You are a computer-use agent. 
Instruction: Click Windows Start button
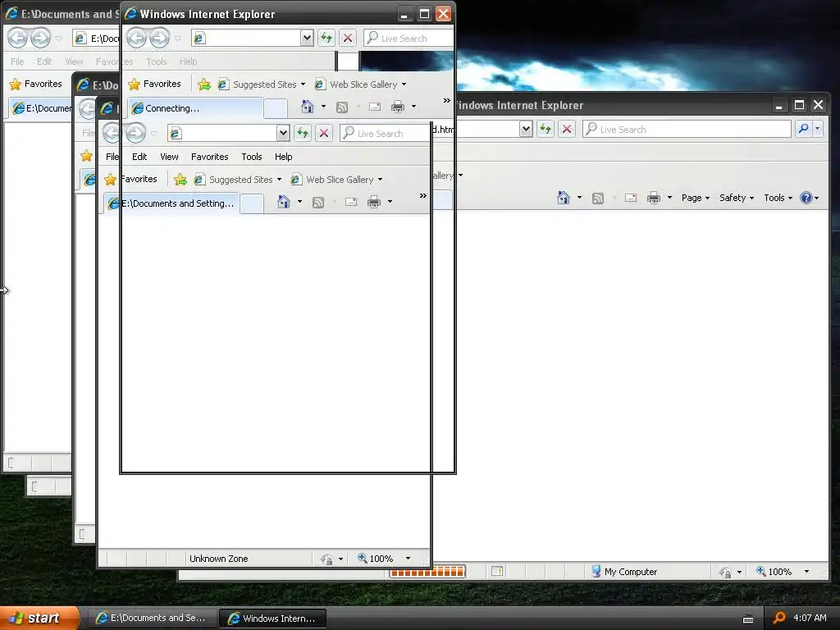pos(39,618)
